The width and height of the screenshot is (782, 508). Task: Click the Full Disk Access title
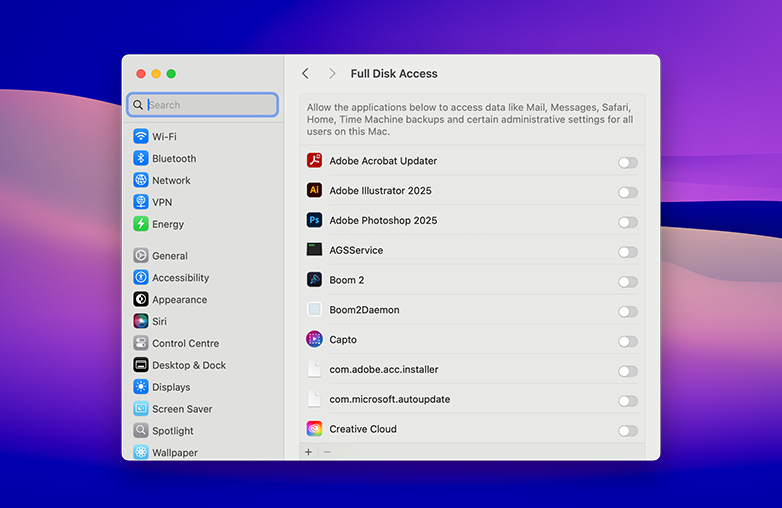coord(394,74)
